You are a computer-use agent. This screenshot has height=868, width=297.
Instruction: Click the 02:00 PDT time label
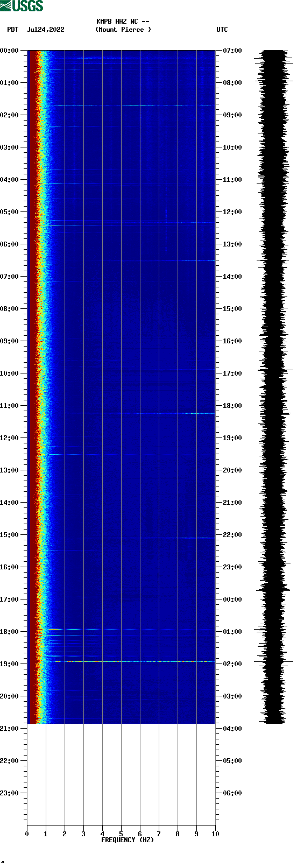tap(10, 115)
